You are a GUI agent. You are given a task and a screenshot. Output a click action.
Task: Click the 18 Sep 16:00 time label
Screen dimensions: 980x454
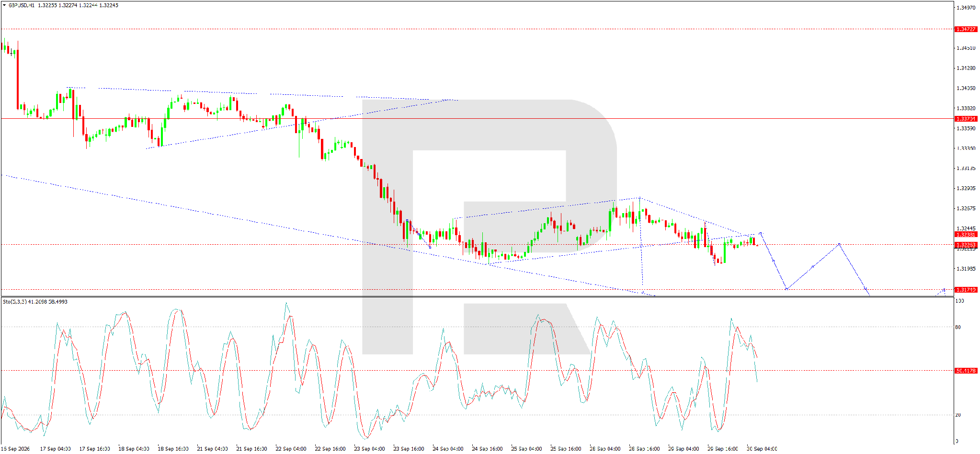pos(173,449)
